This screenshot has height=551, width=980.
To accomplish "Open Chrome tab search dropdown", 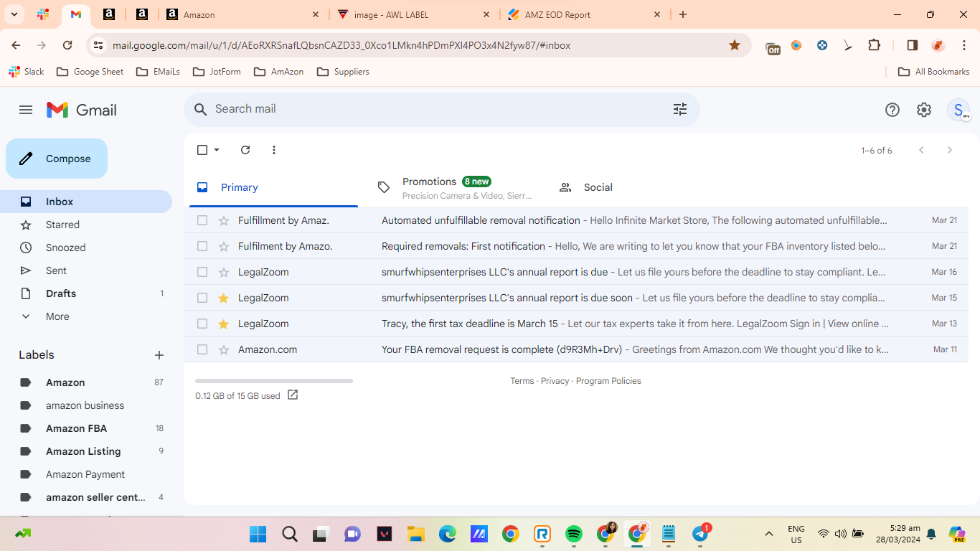I will tap(14, 14).
